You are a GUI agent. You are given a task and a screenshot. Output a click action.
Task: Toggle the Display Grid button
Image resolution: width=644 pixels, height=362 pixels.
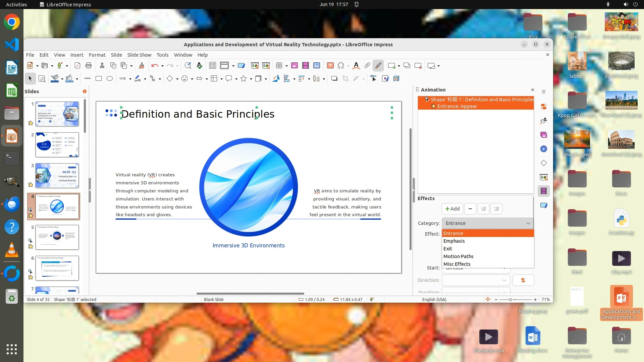point(212,66)
